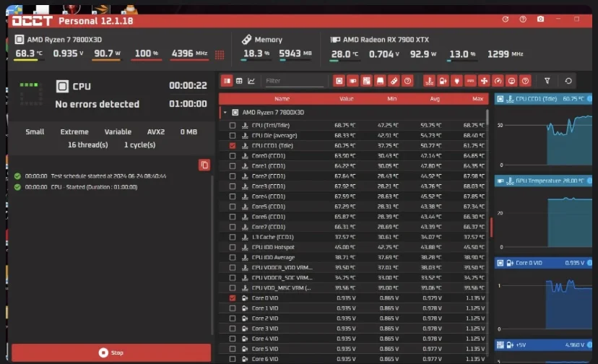Open the +5V graph header
The width and height of the screenshot is (598, 364).
[543, 345]
